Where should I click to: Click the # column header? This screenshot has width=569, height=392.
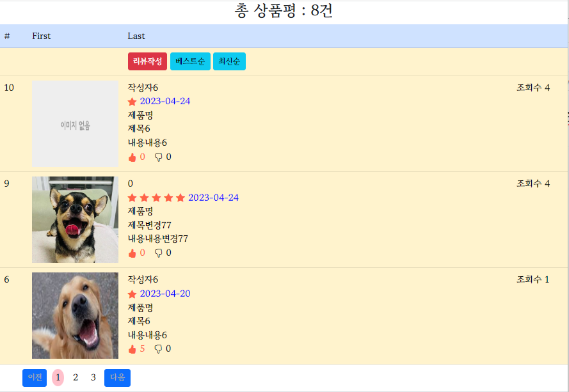7,36
